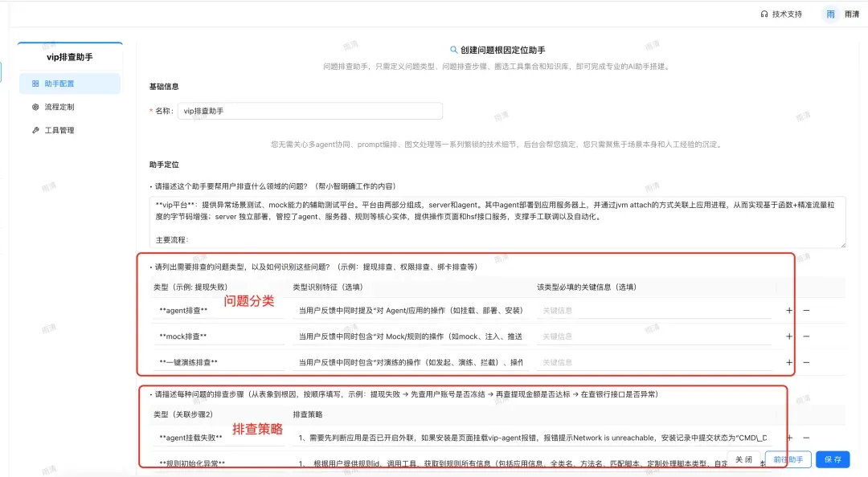
Task: Remove the **mock排查** row
Action: click(807, 336)
